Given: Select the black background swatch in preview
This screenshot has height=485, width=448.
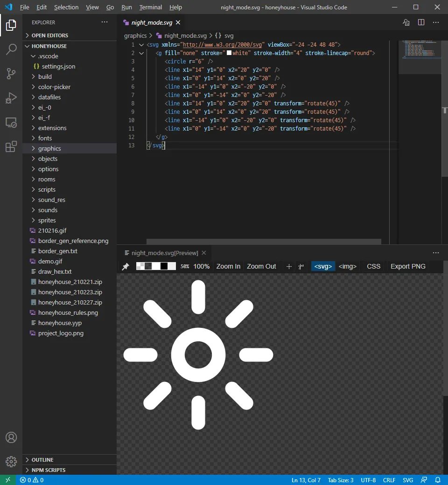Looking at the screenshot, I should 164,266.
